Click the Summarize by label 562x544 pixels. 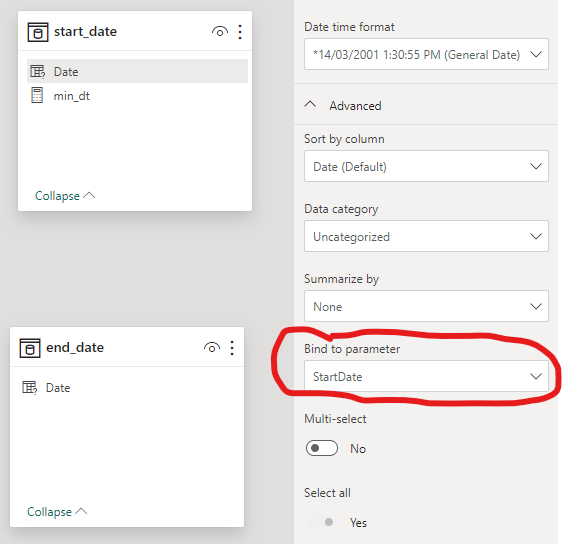pos(341,279)
